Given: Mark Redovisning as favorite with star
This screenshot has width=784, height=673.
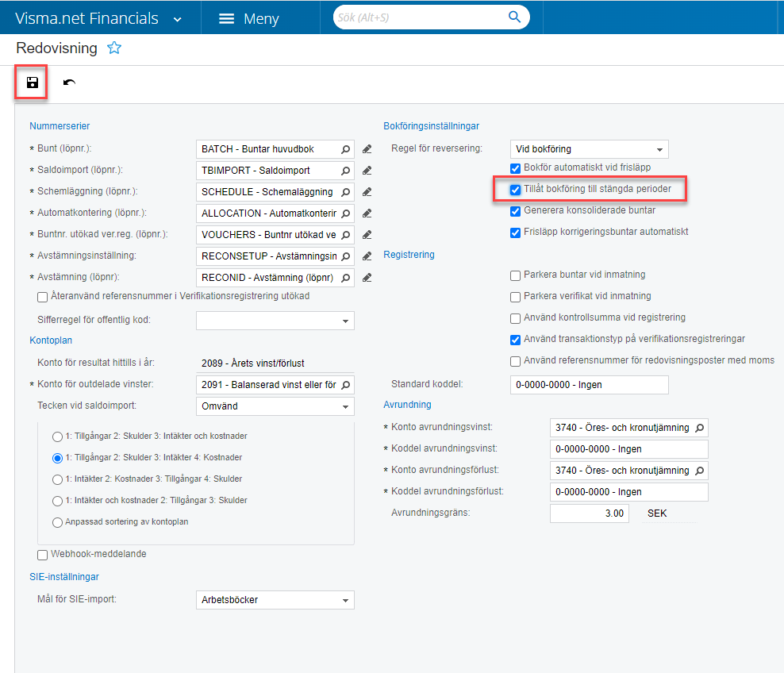Looking at the screenshot, I should click(114, 48).
